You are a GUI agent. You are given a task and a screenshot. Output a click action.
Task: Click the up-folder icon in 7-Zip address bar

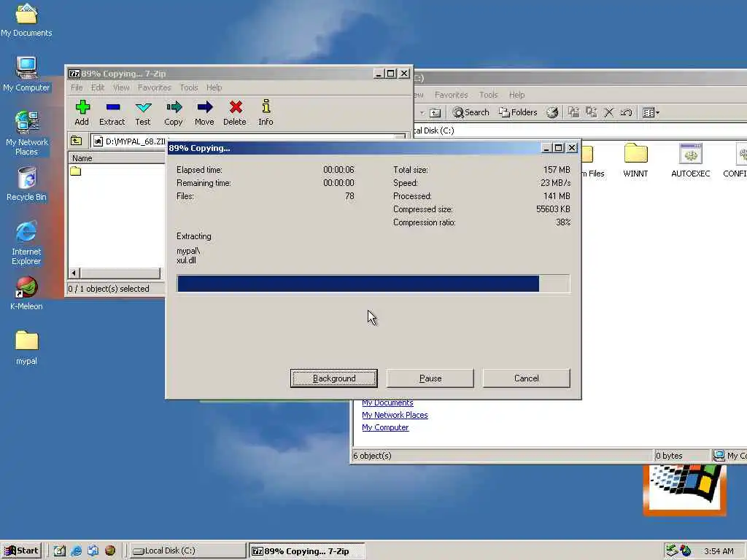point(76,141)
